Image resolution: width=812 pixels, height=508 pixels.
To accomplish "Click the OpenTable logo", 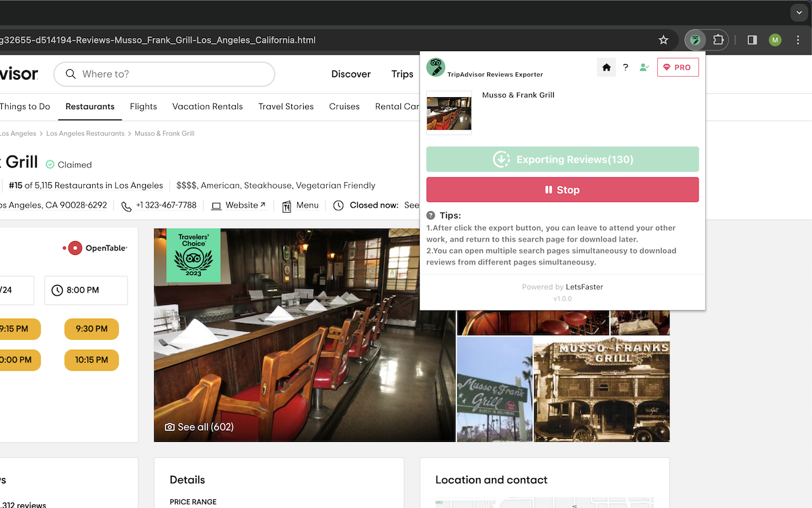I will pos(95,248).
